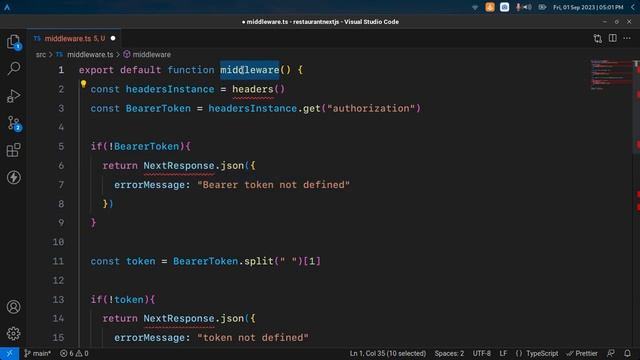Click NextResponse on line 6

179,166
